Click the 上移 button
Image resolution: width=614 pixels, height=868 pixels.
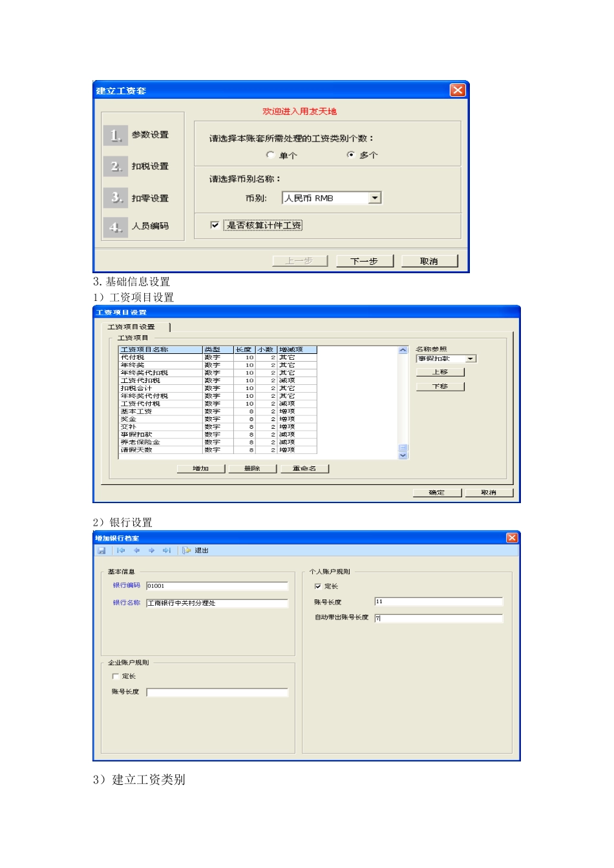tap(440, 372)
